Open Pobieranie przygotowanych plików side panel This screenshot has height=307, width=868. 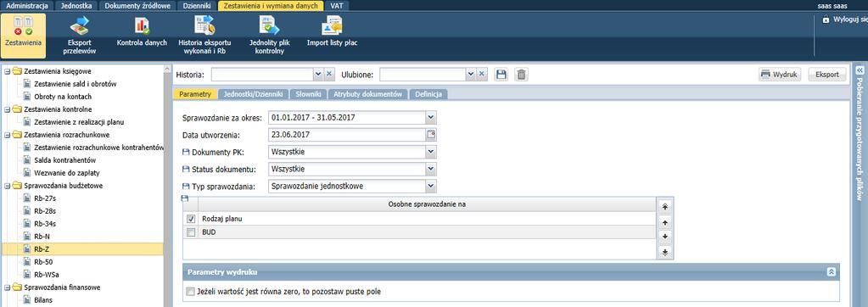[x=860, y=139]
